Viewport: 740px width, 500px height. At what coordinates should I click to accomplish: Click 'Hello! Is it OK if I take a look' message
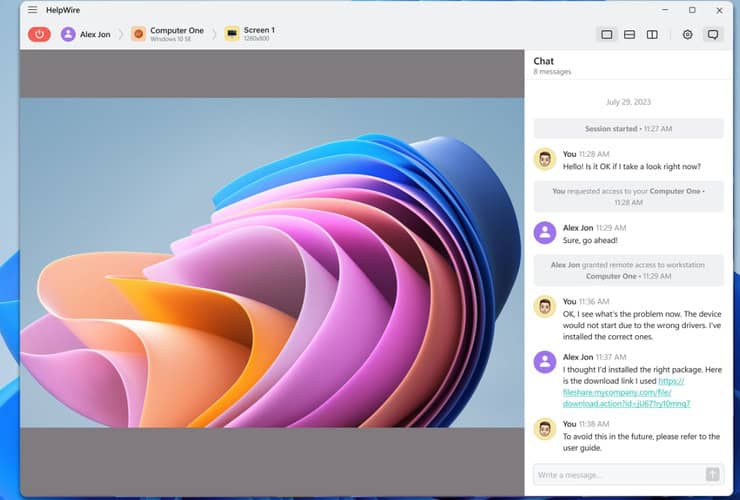[631, 167]
